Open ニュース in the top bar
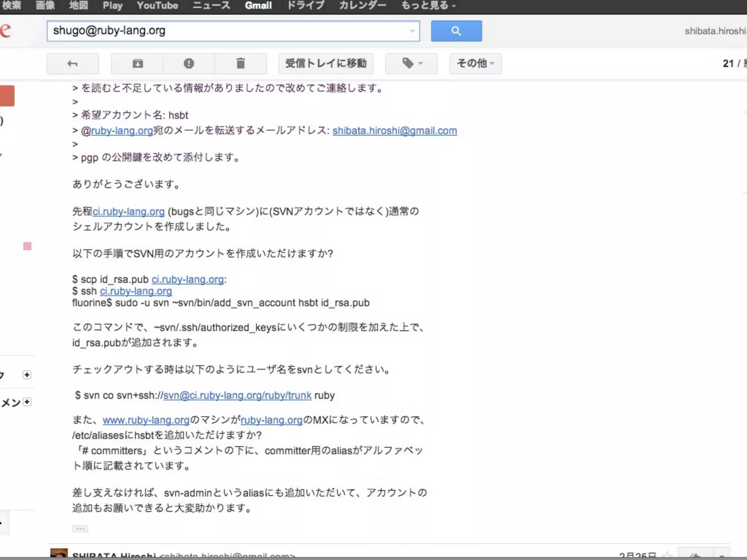This screenshot has height=560, width=747. (211, 6)
